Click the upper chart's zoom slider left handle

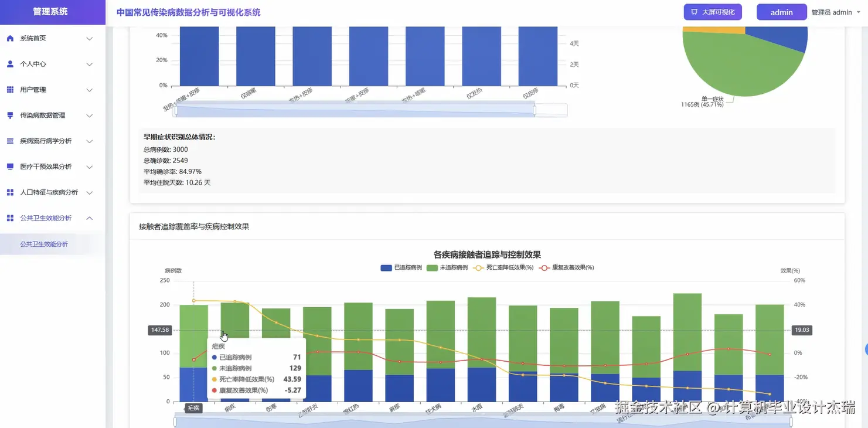[x=175, y=110]
